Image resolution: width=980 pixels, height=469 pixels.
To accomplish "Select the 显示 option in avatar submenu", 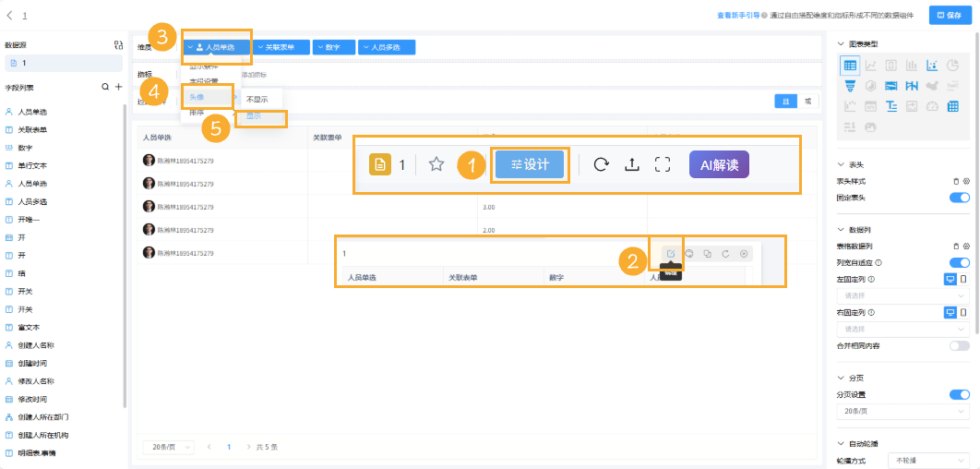I will point(254,116).
